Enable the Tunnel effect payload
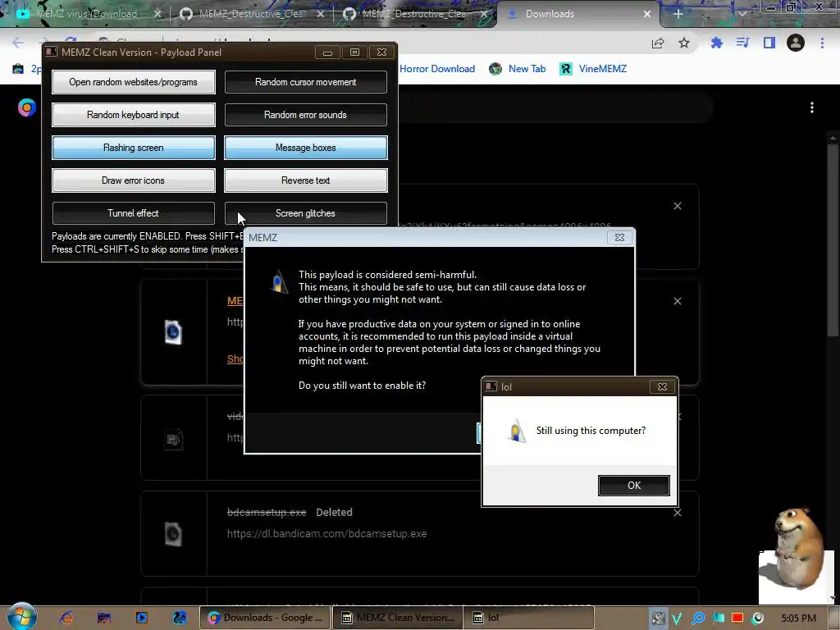This screenshot has height=630, width=840. (x=134, y=213)
